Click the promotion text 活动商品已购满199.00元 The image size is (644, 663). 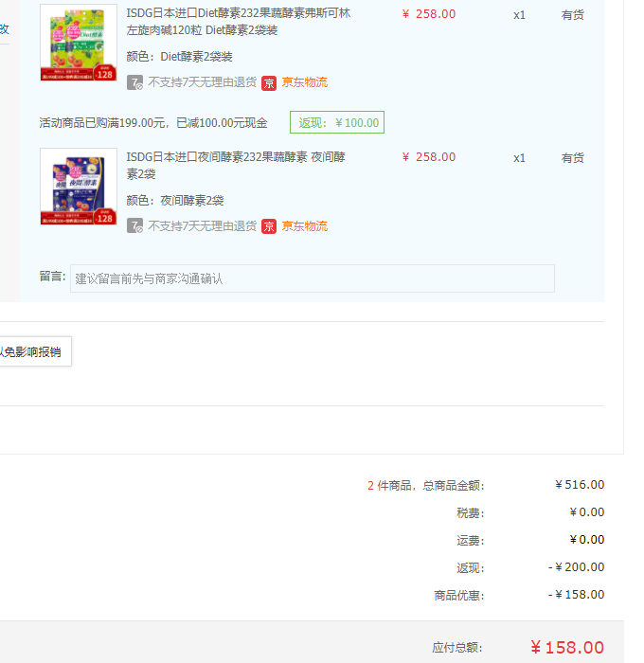(x=153, y=123)
